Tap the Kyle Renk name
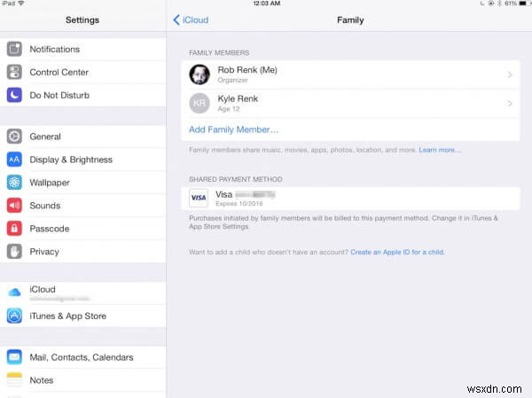 click(238, 98)
